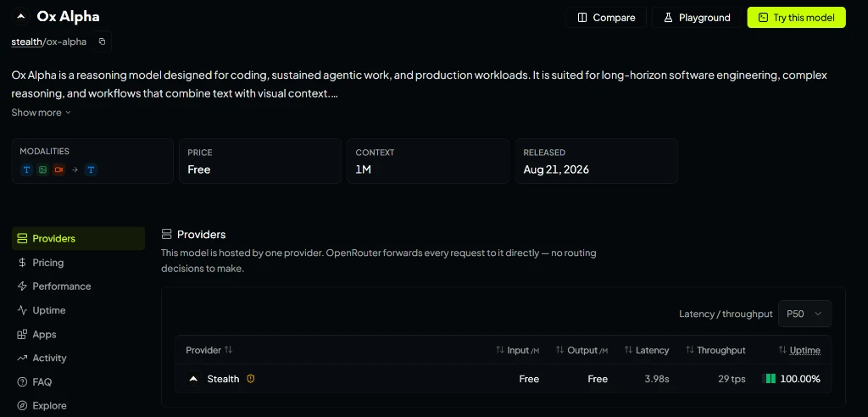Sort table by Input price

517,350
